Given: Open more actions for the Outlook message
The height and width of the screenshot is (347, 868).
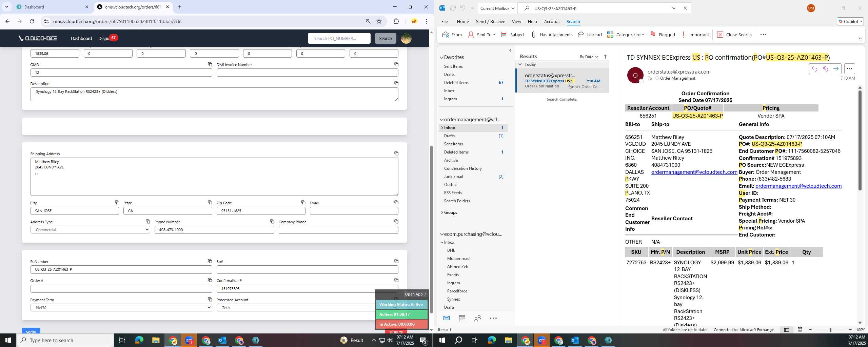Looking at the screenshot, I should (849, 69).
